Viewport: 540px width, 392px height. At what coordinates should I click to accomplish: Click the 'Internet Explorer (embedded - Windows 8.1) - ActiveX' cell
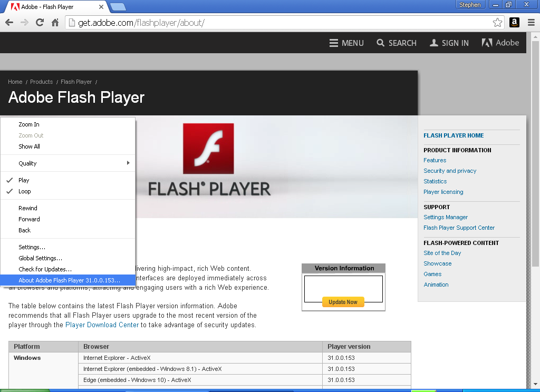200,369
